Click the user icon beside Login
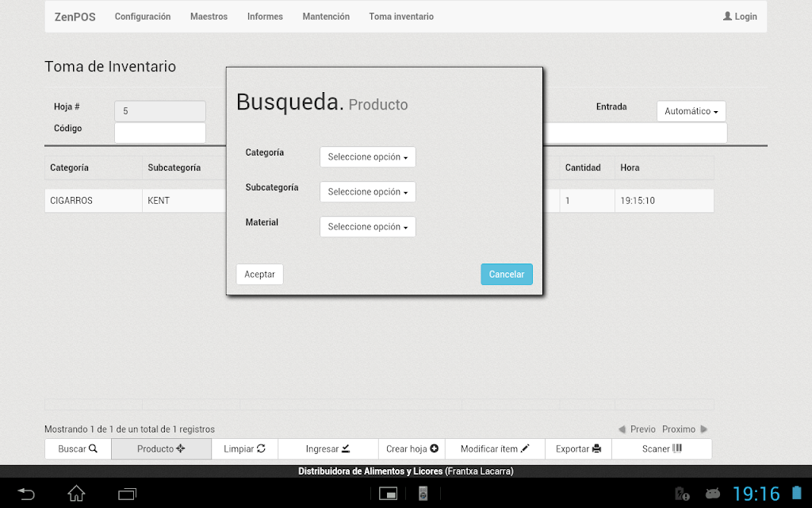The width and height of the screenshot is (812, 508). coord(728,16)
